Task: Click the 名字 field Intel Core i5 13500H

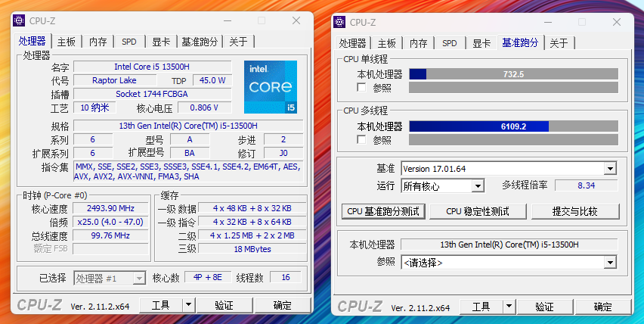Action: pyautogui.click(x=153, y=67)
